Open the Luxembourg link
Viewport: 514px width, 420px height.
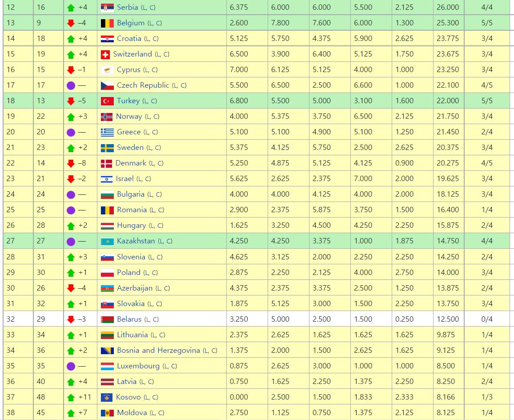point(138,366)
